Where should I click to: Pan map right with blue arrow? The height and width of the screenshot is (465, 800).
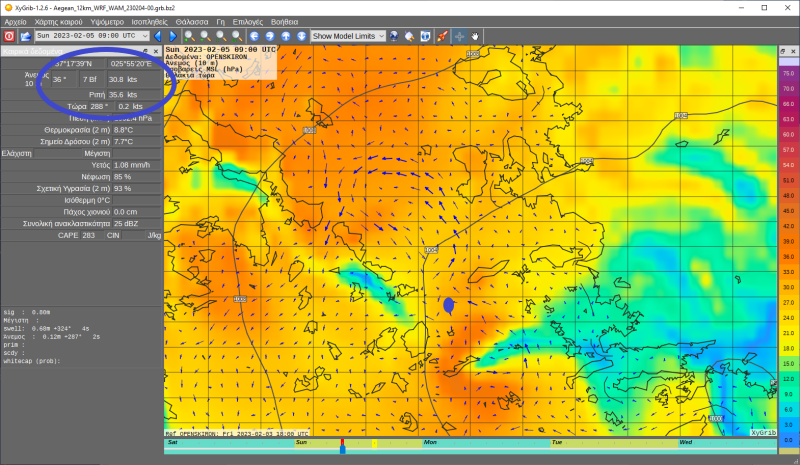coord(270,36)
